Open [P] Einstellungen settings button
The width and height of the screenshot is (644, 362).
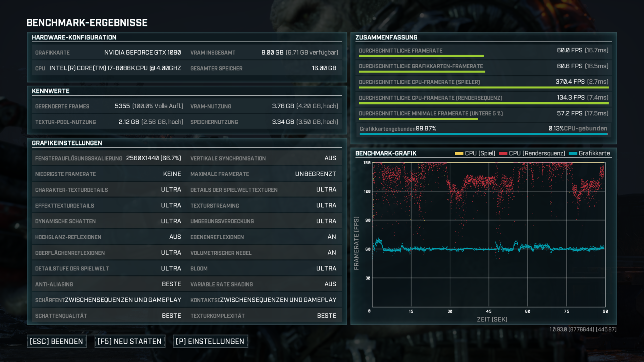click(x=210, y=341)
